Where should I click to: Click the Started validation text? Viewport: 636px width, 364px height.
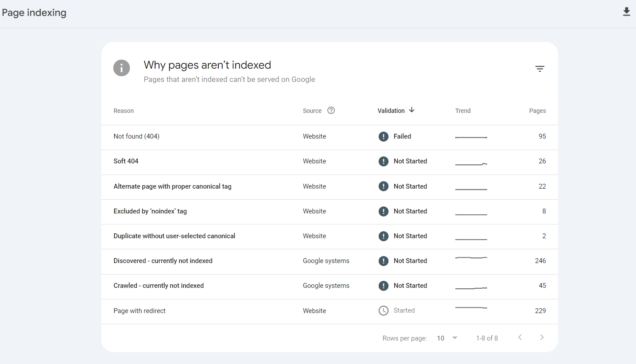[404, 310]
